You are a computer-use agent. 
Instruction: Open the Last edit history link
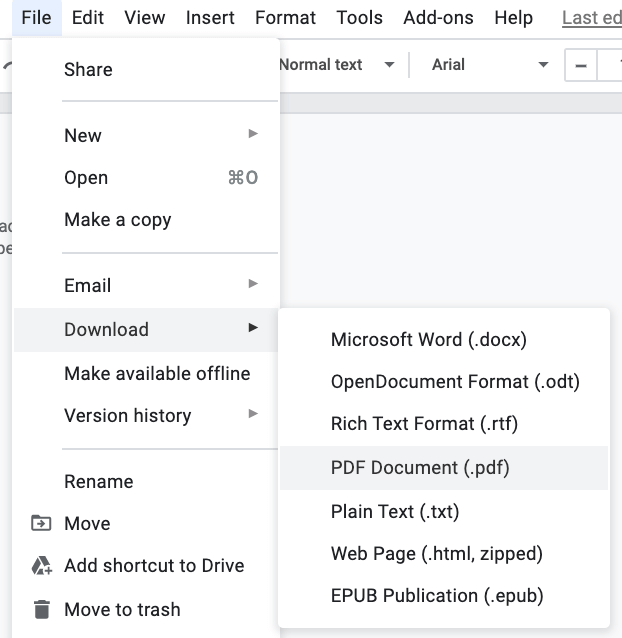pos(592,18)
